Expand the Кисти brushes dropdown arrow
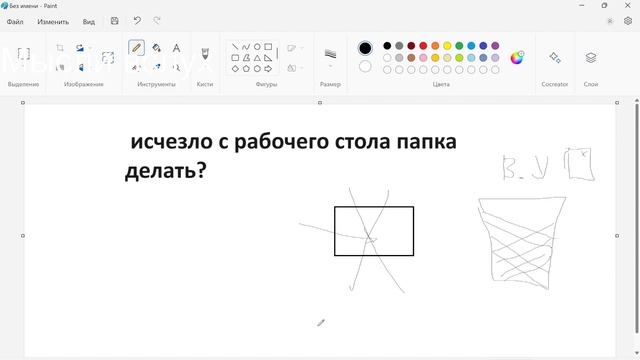Screen dimensions: 640x360 pyautogui.click(x=205, y=68)
